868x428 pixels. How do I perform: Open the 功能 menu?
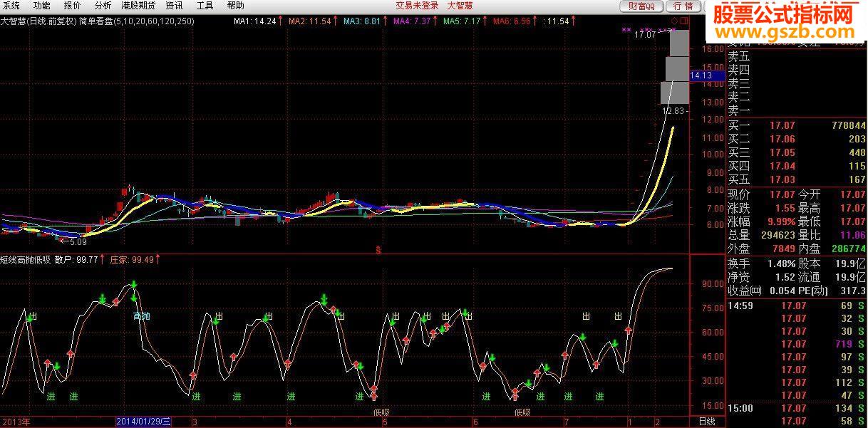[x=42, y=6]
